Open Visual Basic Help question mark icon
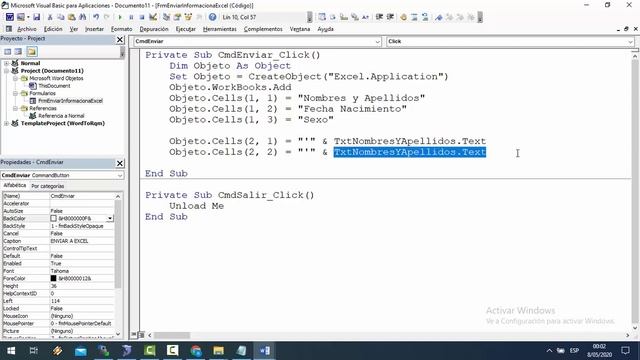The image size is (640, 360). (x=212, y=17)
